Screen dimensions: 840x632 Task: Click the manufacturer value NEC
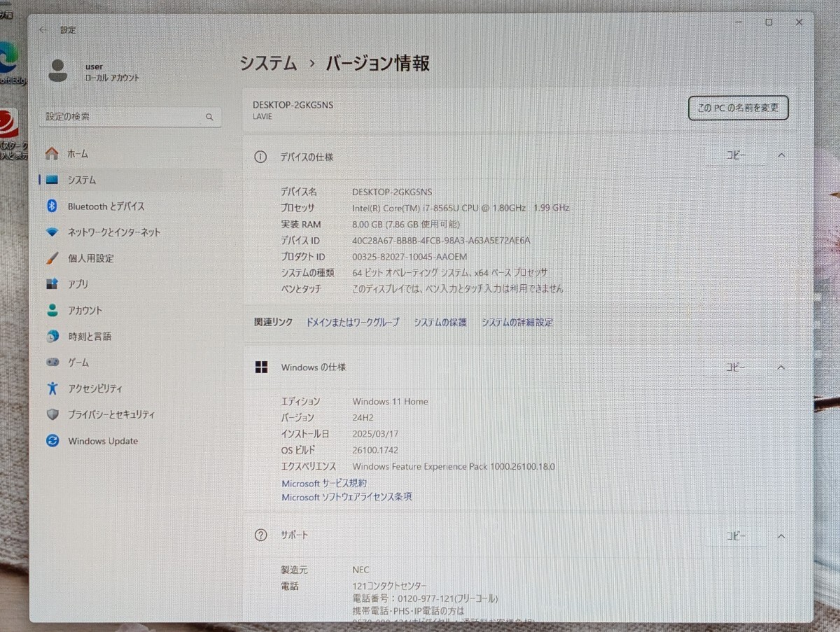[x=360, y=570]
